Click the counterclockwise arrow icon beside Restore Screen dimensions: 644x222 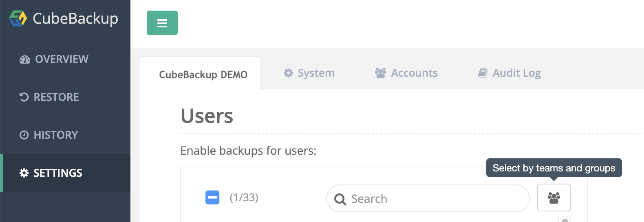pos(24,97)
